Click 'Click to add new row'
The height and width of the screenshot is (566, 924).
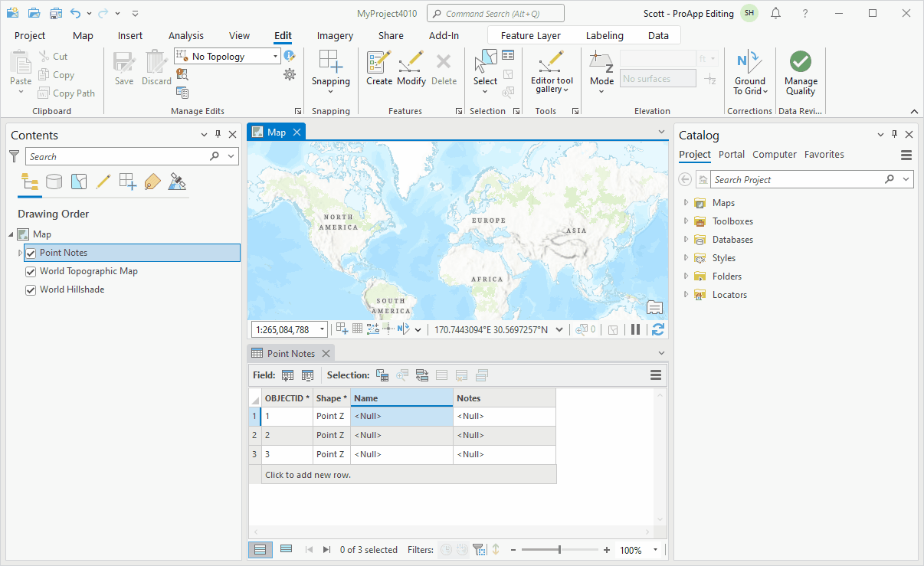308,475
